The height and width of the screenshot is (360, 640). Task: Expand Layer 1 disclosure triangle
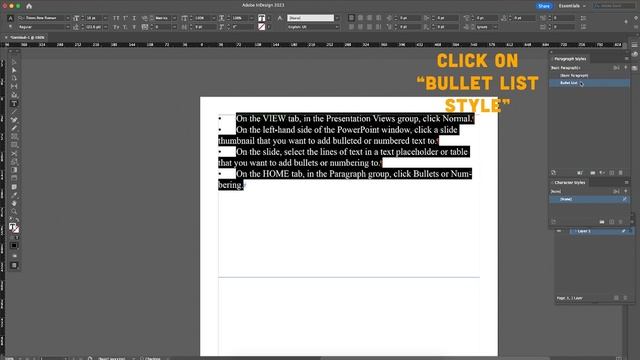(x=575, y=231)
